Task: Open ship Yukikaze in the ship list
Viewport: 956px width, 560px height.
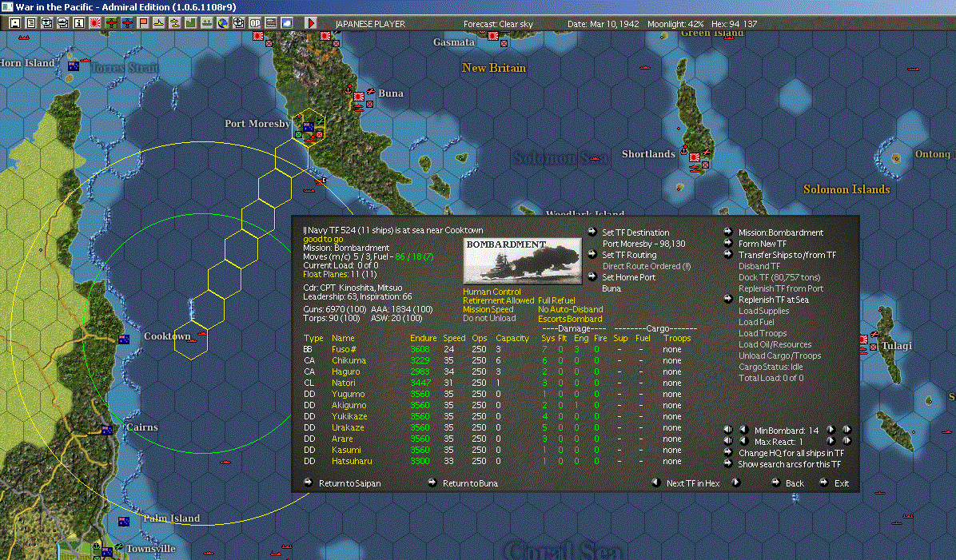Action: [349, 416]
